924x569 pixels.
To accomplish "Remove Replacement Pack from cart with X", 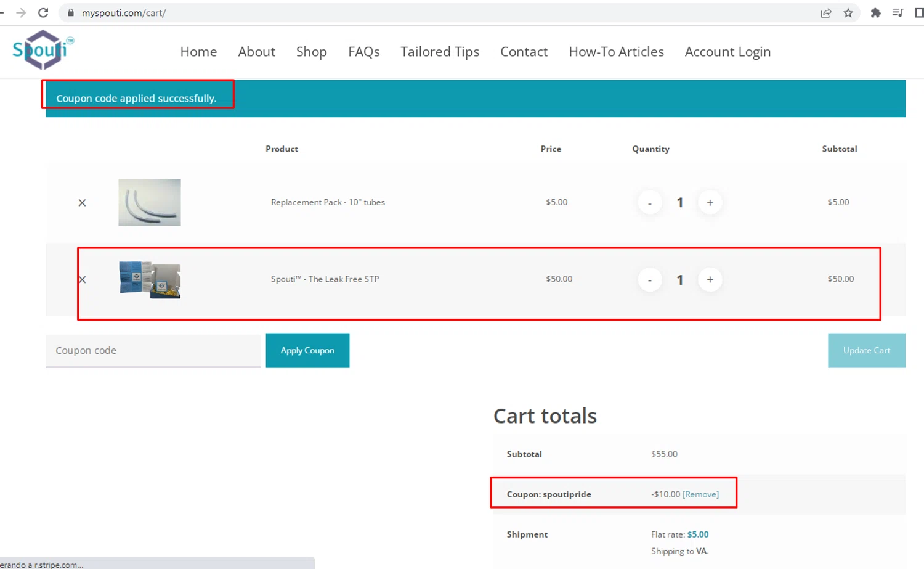I will point(82,203).
